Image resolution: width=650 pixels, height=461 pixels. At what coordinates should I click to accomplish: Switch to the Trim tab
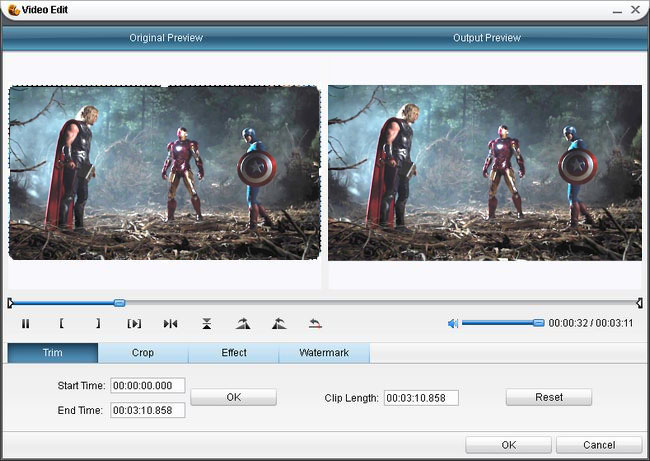(x=53, y=353)
